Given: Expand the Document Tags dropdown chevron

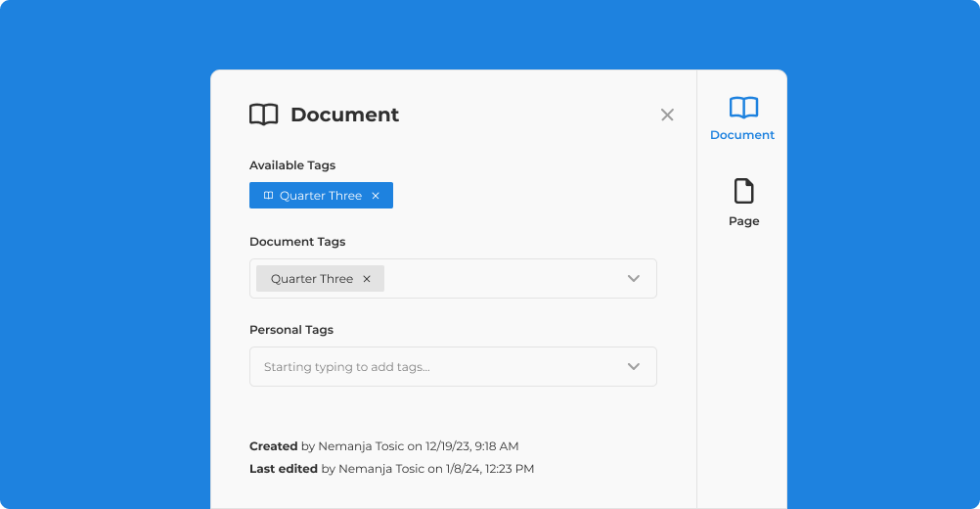Looking at the screenshot, I should tap(634, 279).
